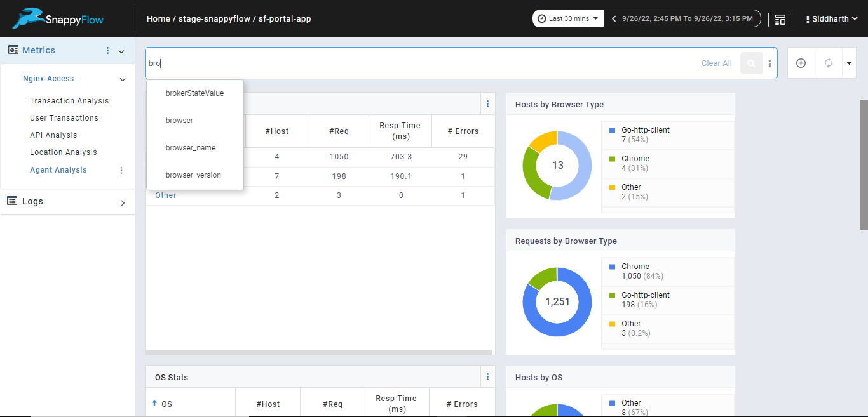
Task: Open Transaction Analysis page
Action: (x=69, y=101)
